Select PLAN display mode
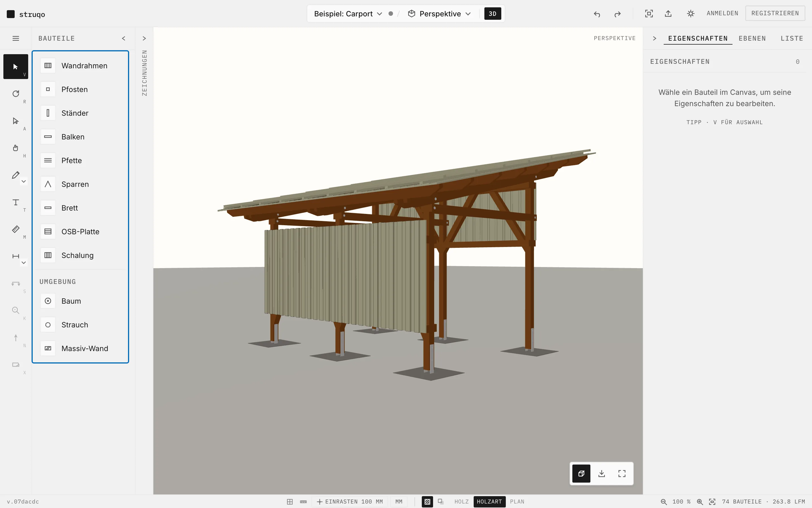Viewport: 812px width, 508px height. [517, 502]
